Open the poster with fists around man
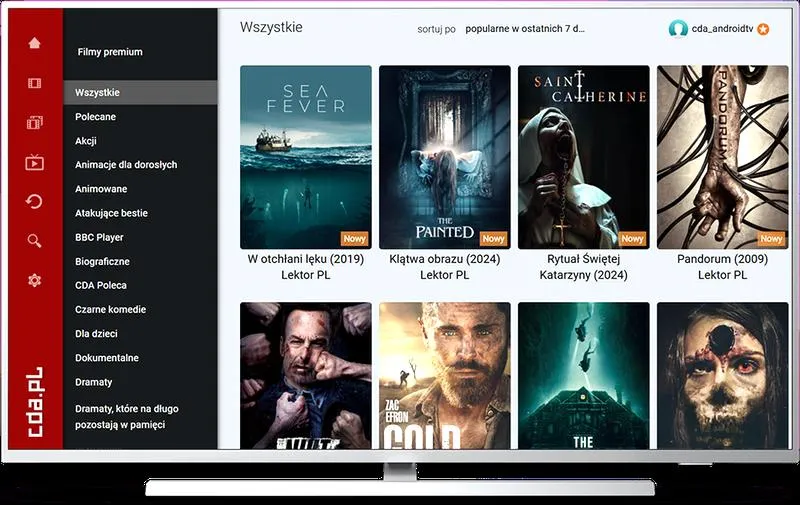The width and height of the screenshot is (800, 505). (x=306, y=376)
